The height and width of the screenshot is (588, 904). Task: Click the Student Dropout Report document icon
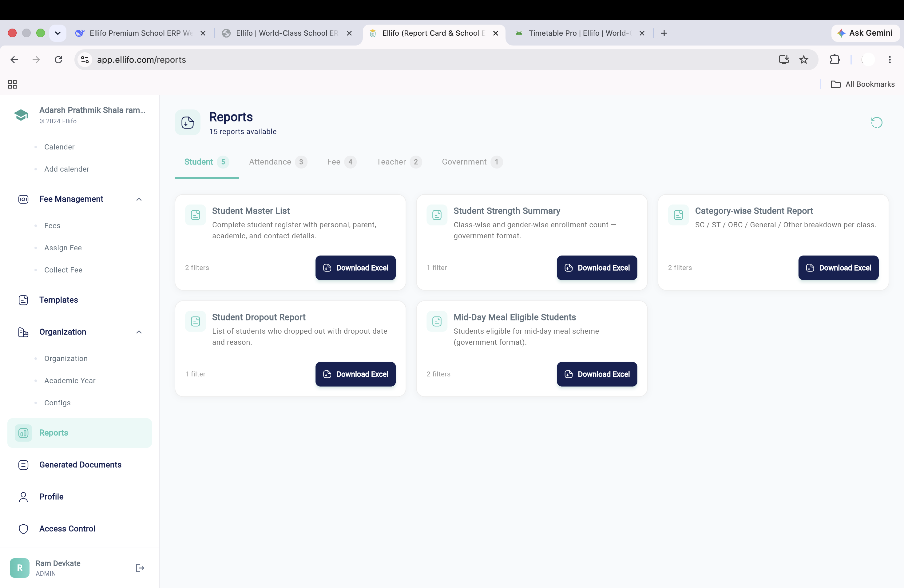195,321
